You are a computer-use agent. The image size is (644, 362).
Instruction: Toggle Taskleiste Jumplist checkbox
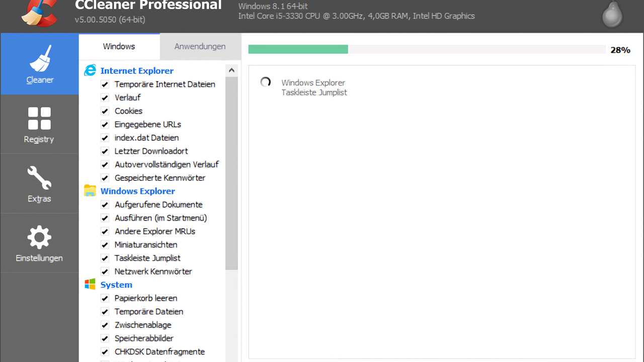[105, 258]
